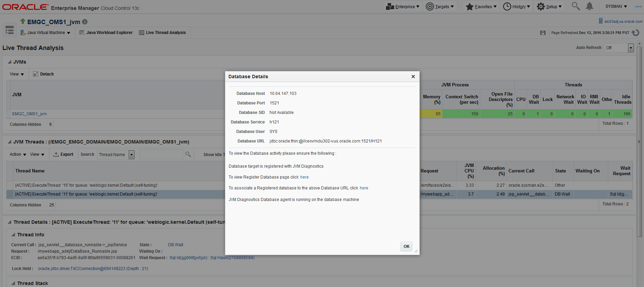Open the Java Virtual Machine menu
This screenshot has height=287, width=644.
click(x=45, y=33)
